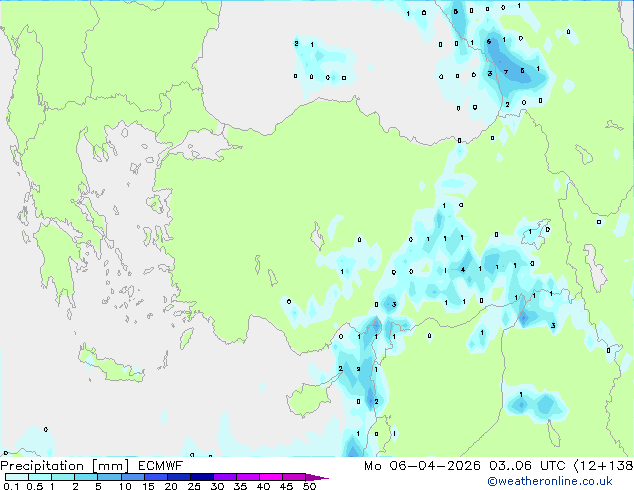Click the 'ECMWF' model label
The height and width of the screenshot is (490, 634).
pyautogui.click(x=161, y=466)
